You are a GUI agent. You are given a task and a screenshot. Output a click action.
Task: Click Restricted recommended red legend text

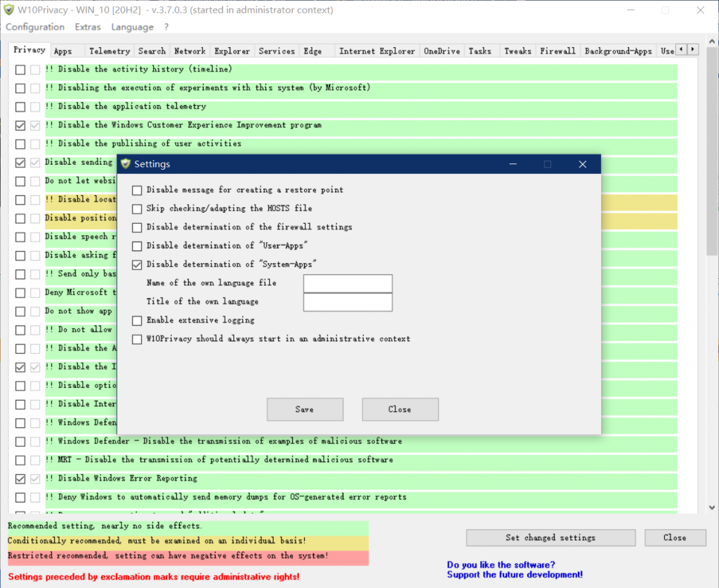[168, 556]
